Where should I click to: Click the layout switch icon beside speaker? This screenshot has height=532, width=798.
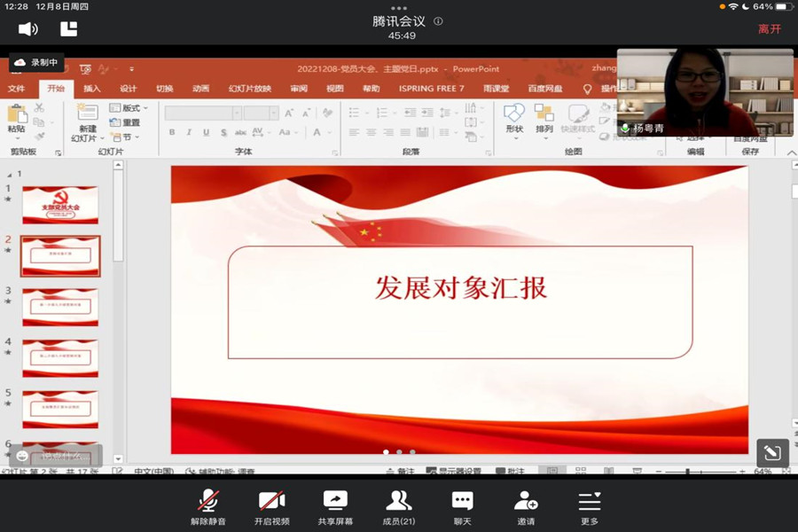69,28
